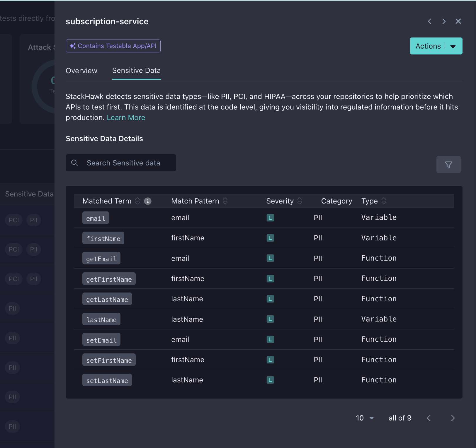Switch to the Overview tab
The image size is (476, 448).
(x=81, y=71)
